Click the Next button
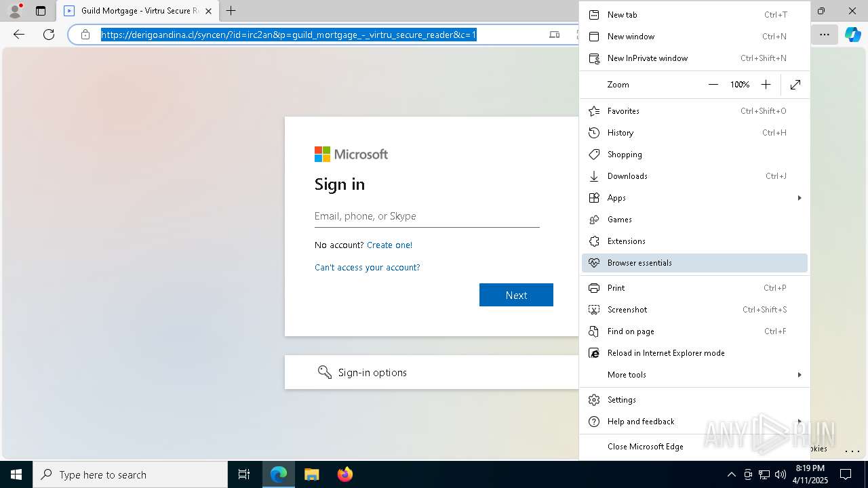Screen dimensions: 868x488 pos(516,295)
